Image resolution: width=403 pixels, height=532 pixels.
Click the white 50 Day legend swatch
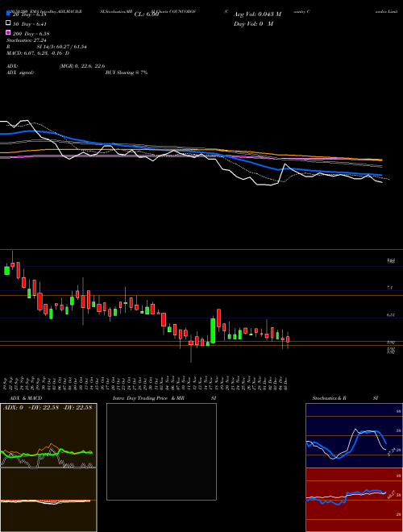8,23
